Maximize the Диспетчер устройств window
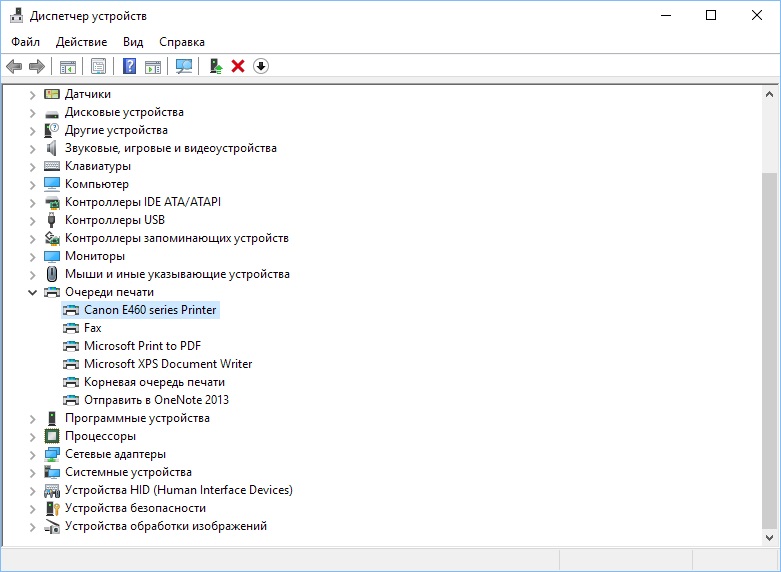 click(711, 15)
